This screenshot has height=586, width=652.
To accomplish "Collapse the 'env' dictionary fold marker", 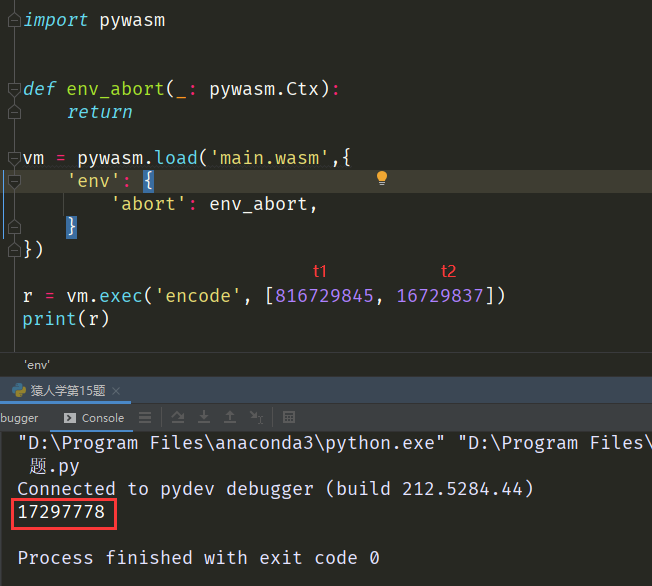I will point(14,181).
